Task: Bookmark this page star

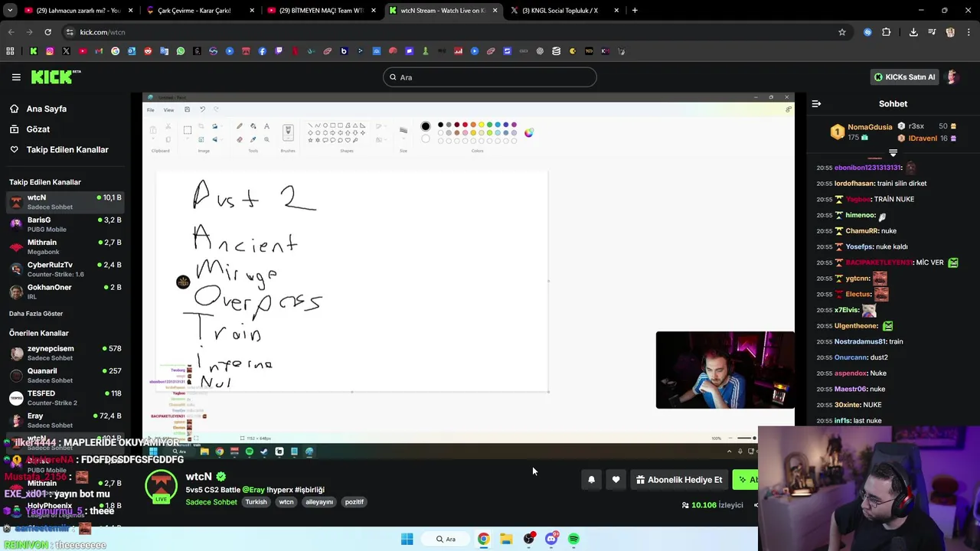Action: point(842,32)
